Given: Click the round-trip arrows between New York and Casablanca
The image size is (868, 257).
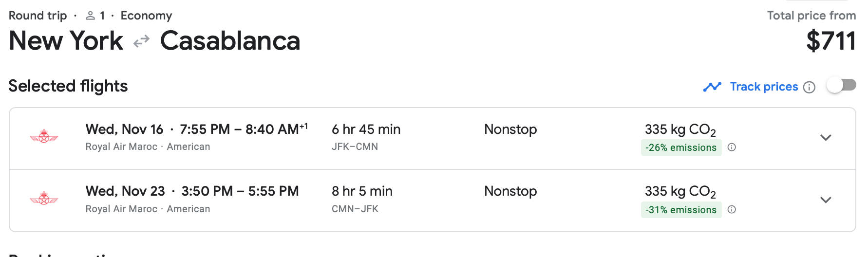Looking at the screenshot, I should [141, 42].
